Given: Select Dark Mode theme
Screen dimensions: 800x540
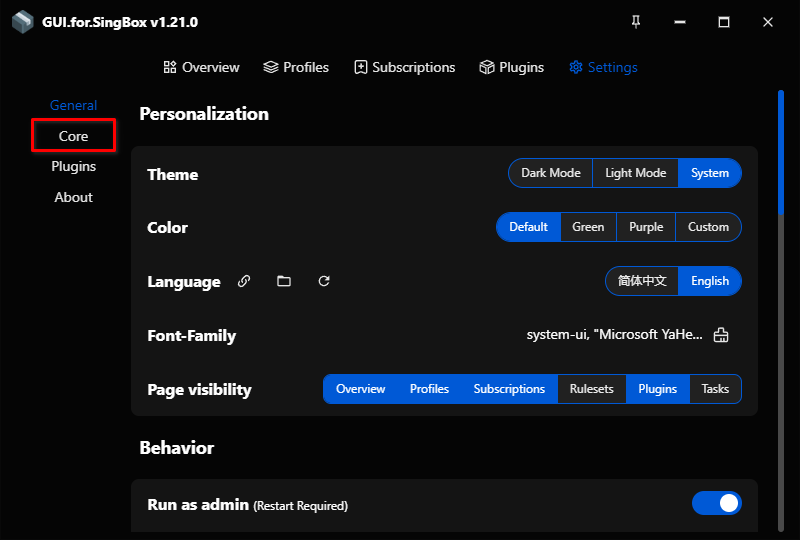Looking at the screenshot, I should pos(550,173).
